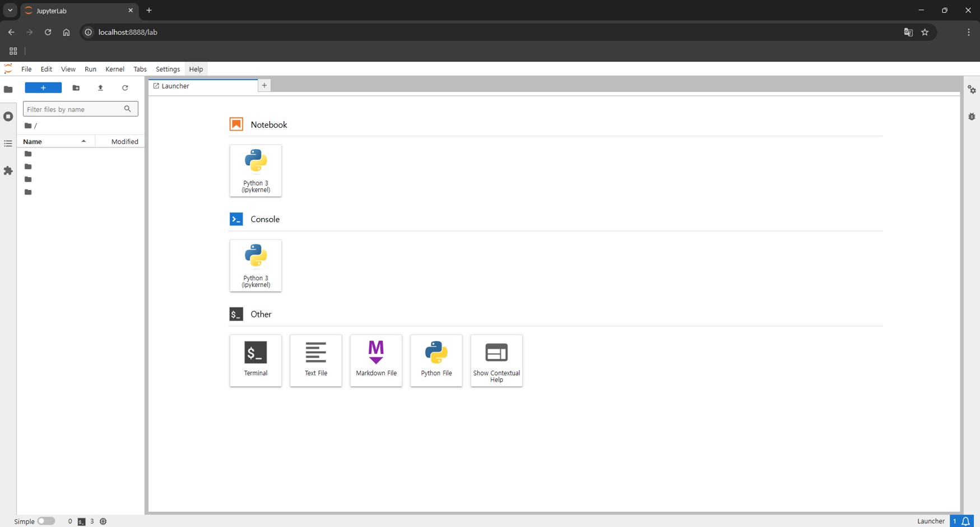
Task: Click the Filter files by name field
Action: tap(74, 109)
